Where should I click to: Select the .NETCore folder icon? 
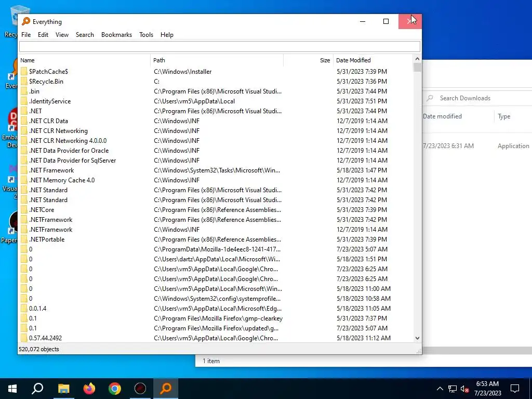click(x=24, y=210)
